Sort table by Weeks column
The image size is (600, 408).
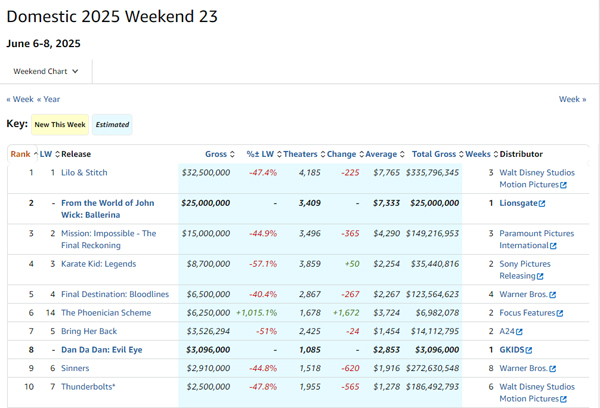481,154
